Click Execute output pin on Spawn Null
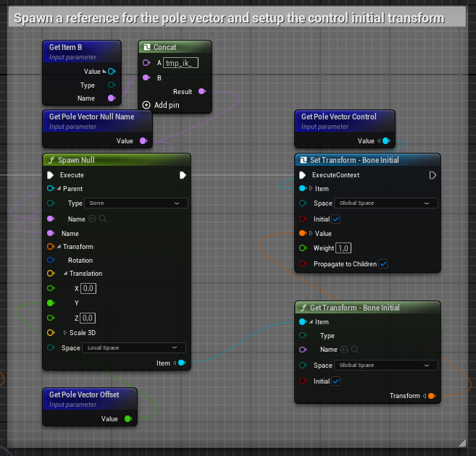This screenshot has height=456, width=476. pos(183,175)
